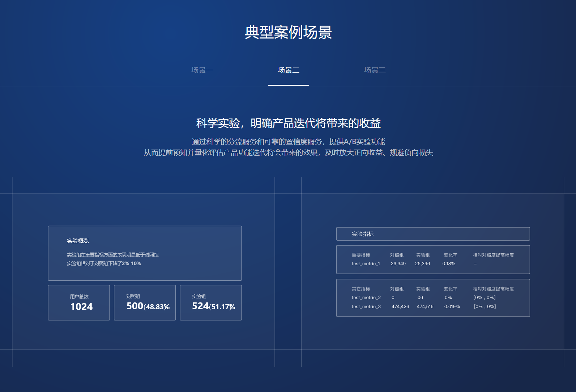Click the 其它指标 column header
Image resolution: width=576 pixels, height=392 pixels.
(361, 289)
